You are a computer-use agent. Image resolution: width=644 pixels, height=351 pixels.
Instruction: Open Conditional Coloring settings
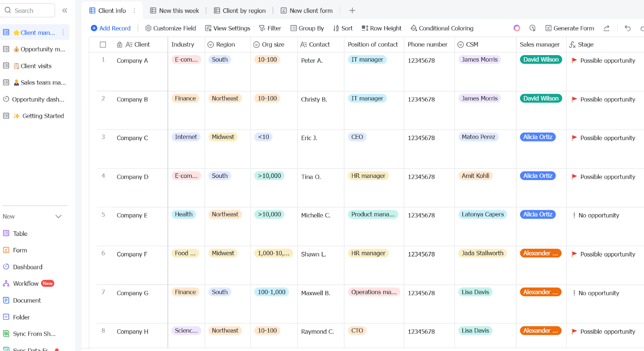click(x=442, y=28)
